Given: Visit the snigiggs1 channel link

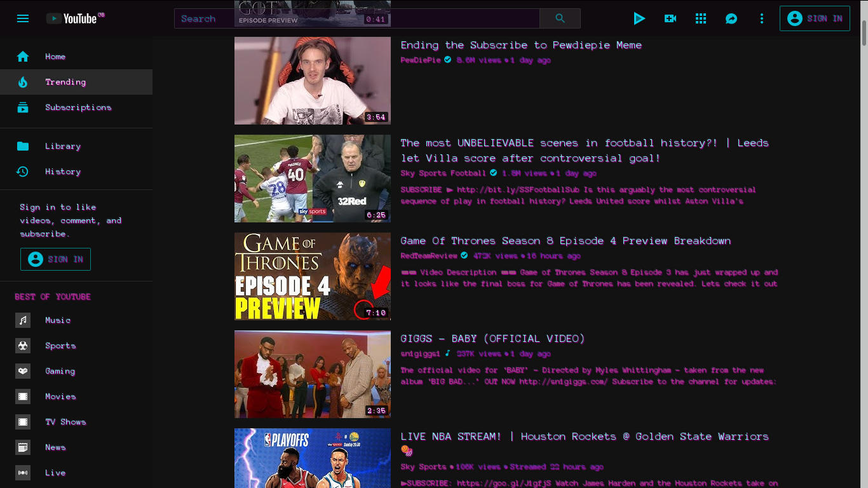Looking at the screenshot, I should click(x=421, y=354).
